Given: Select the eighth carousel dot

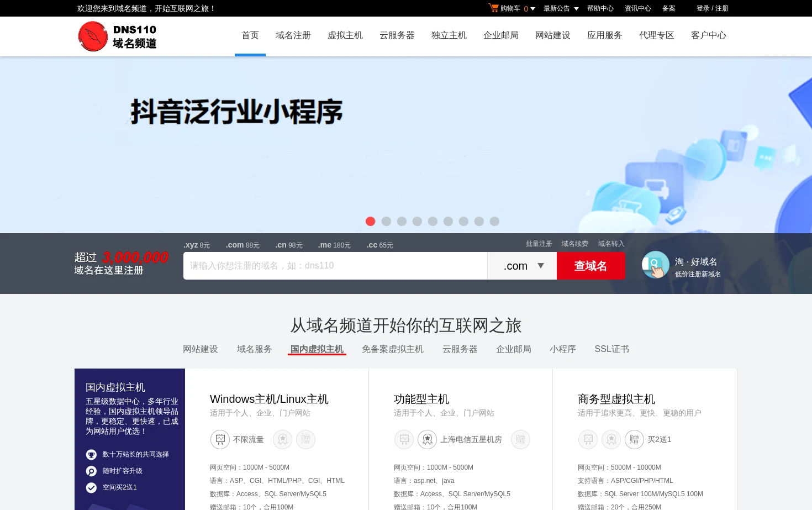Looking at the screenshot, I should coord(479,222).
